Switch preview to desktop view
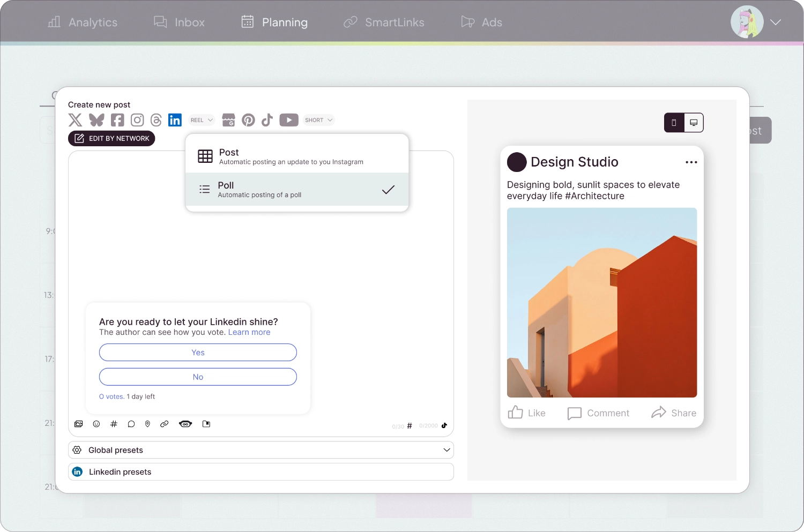 click(694, 123)
